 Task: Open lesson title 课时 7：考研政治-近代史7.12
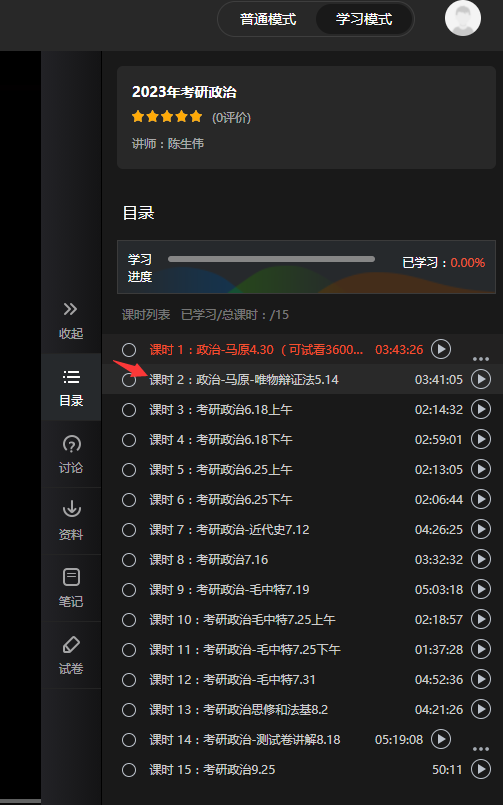point(229,529)
